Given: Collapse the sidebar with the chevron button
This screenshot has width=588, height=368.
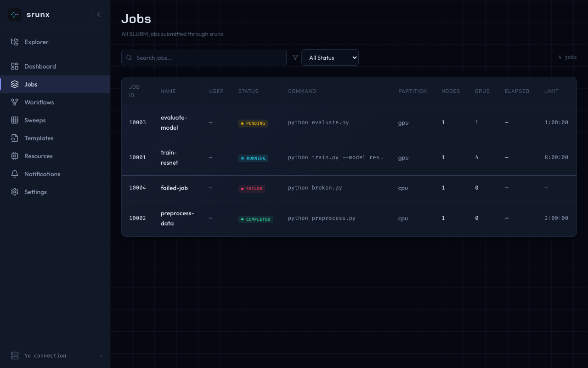Looking at the screenshot, I should tap(98, 15).
